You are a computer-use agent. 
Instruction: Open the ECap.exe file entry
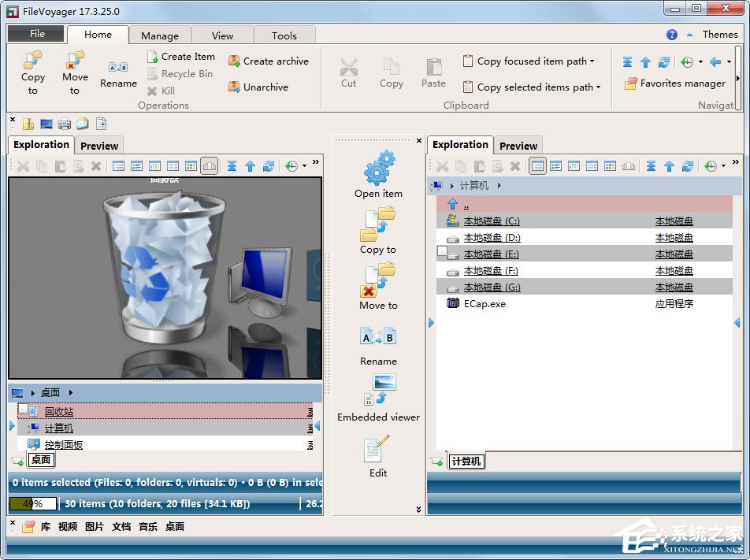click(485, 303)
